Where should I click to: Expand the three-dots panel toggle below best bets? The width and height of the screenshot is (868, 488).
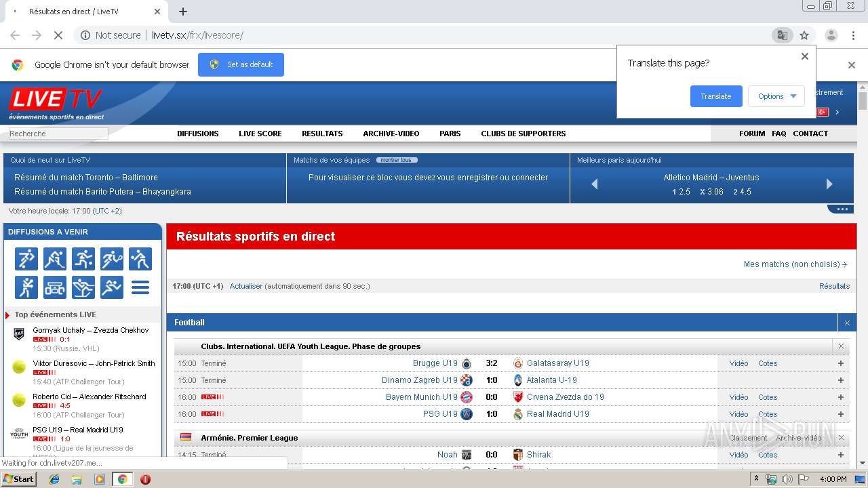[841, 209]
